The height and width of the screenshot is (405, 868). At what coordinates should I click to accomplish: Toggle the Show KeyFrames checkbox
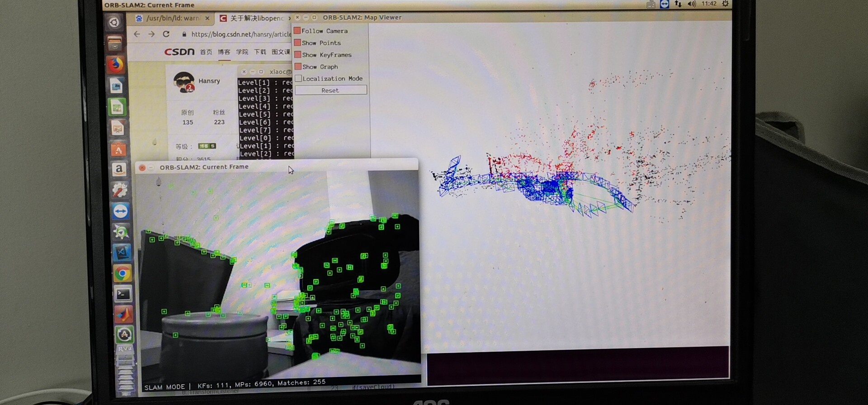click(x=297, y=54)
